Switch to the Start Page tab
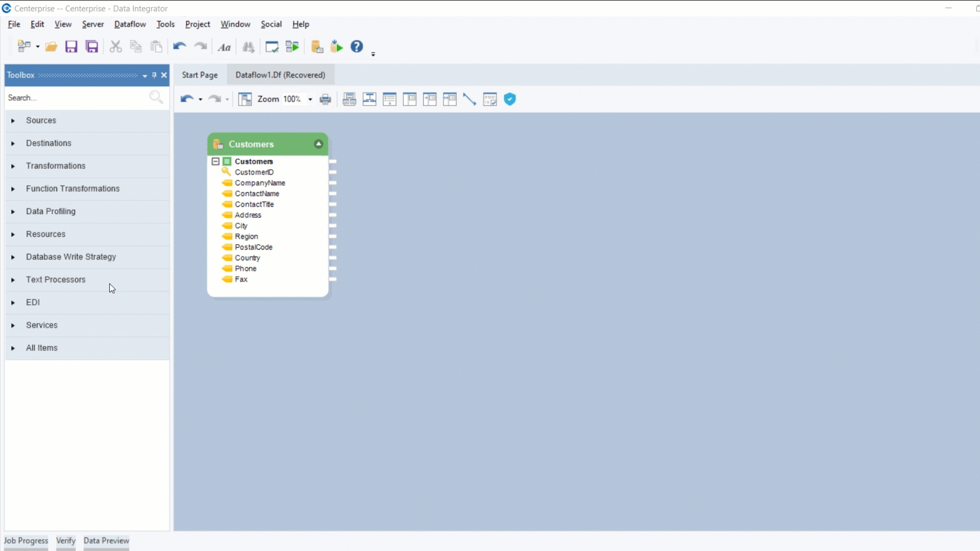The image size is (980, 551). click(x=200, y=75)
